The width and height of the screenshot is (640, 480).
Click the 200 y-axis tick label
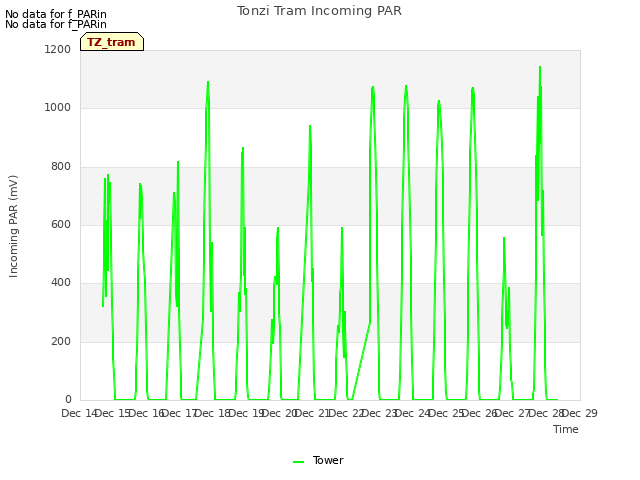[x=61, y=341]
